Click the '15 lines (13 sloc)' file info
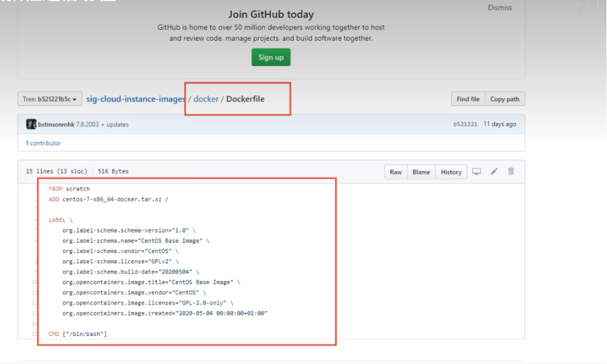 (56, 172)
